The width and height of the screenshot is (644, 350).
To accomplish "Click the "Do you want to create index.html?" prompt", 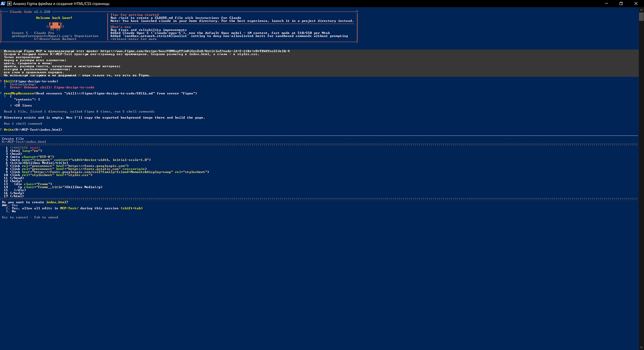I will (35, 202).
